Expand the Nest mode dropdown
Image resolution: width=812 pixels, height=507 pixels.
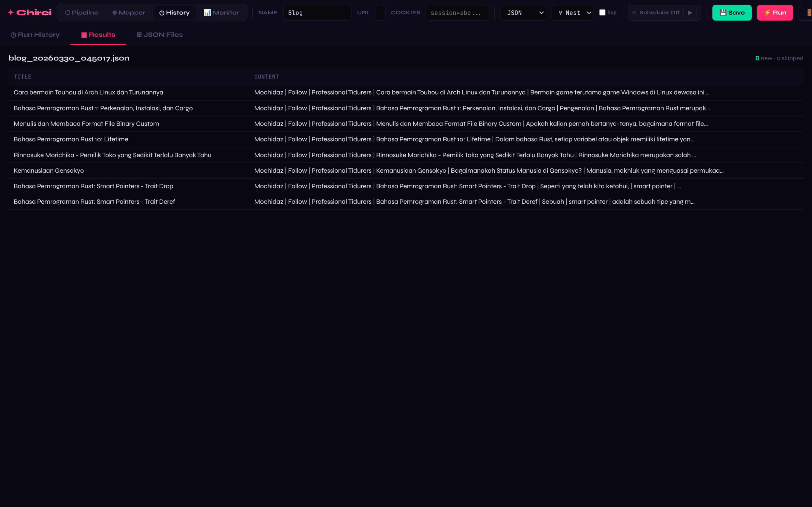tap(572, 13)
